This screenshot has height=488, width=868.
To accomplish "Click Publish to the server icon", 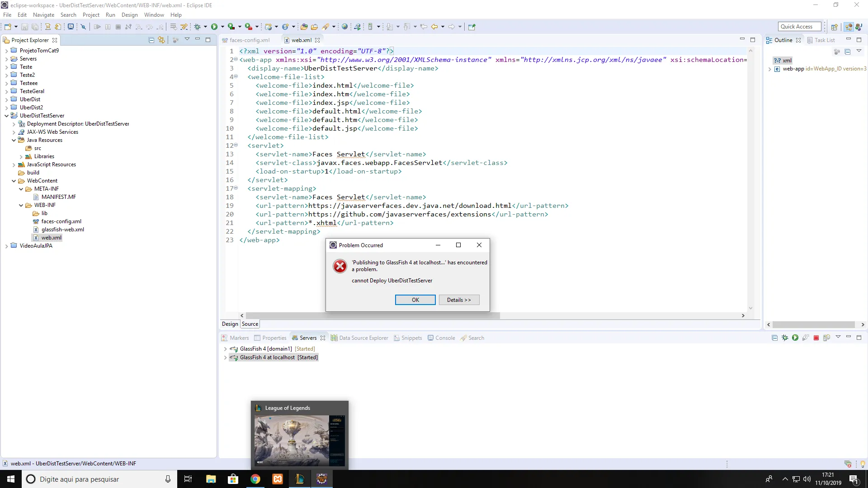I will point(826,338).
